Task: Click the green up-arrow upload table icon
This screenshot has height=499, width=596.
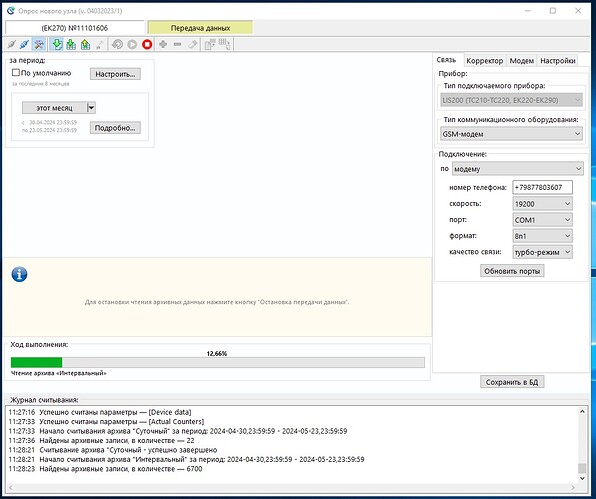Action: click(85, 44)
